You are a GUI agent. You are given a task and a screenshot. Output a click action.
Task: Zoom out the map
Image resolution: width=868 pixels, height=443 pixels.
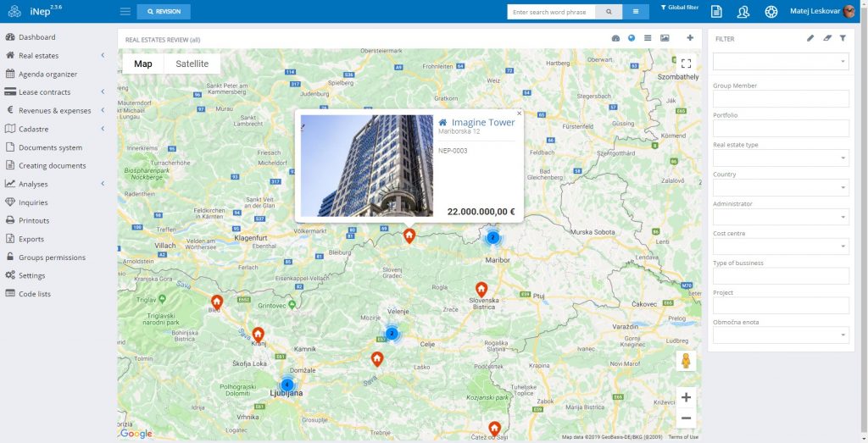[686, 418]
